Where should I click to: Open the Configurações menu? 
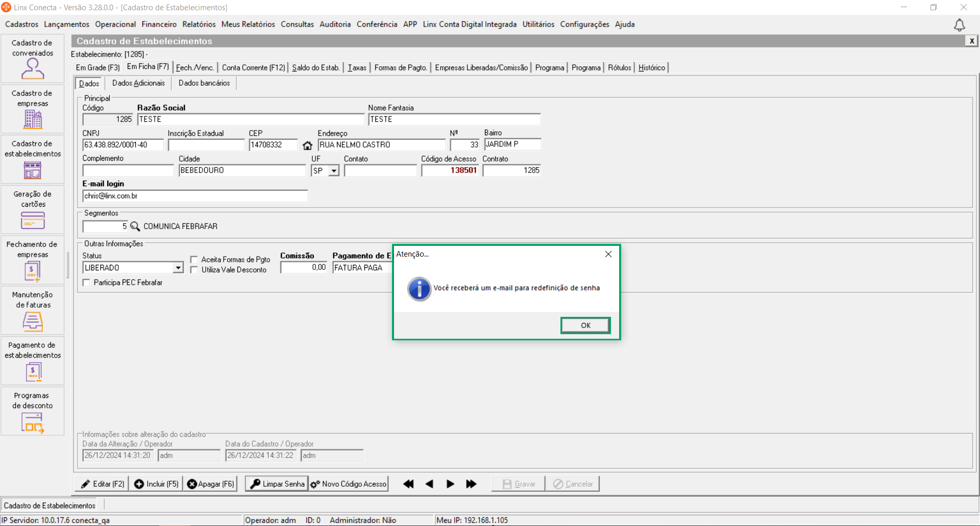[x=584, y=24]
